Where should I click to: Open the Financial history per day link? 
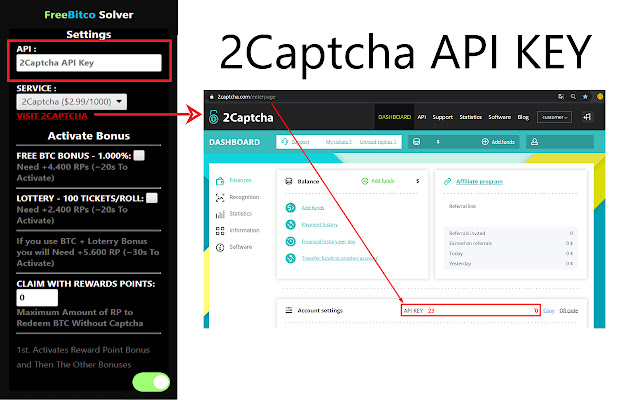click(x=328, y=242)
